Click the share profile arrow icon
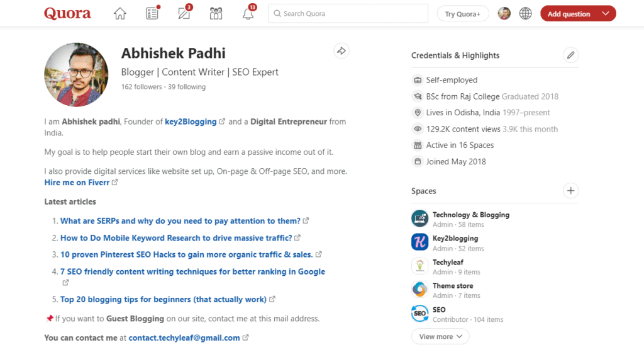The image size is (644, 347). click(x=341, y=51)
